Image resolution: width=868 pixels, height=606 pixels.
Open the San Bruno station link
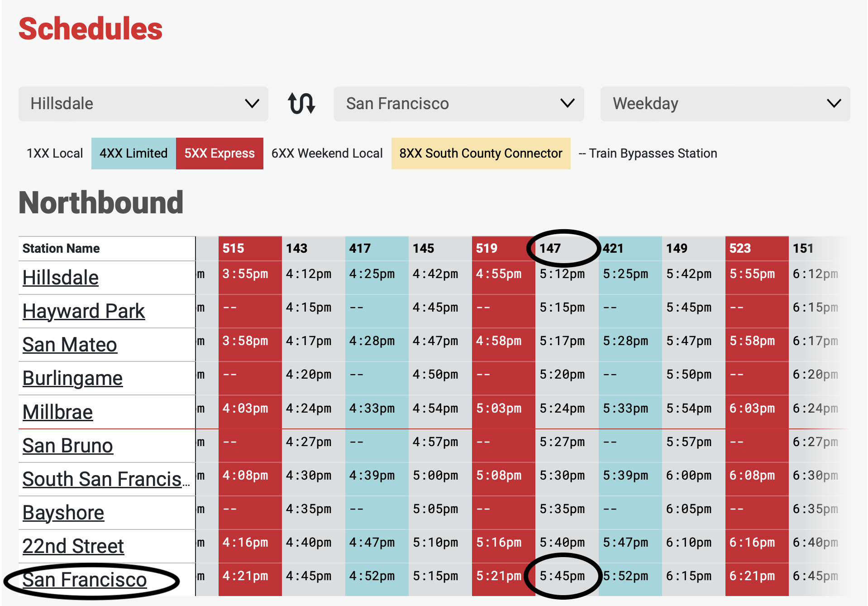(x=67, y=445)
